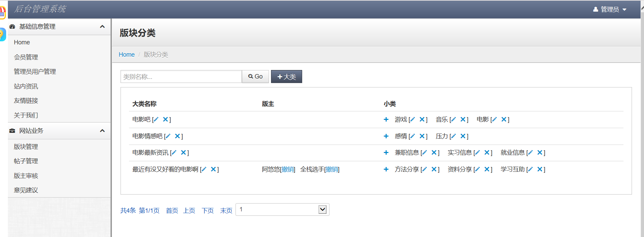Edit the 资料分享 subcategory pencil icon

pyautogui.click(x=477, y=169)
